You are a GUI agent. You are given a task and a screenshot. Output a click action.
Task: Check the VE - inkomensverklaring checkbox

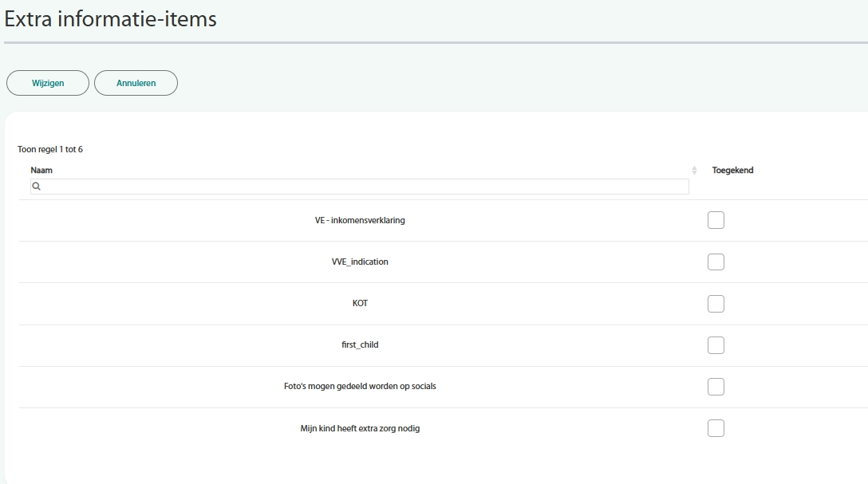716,220
